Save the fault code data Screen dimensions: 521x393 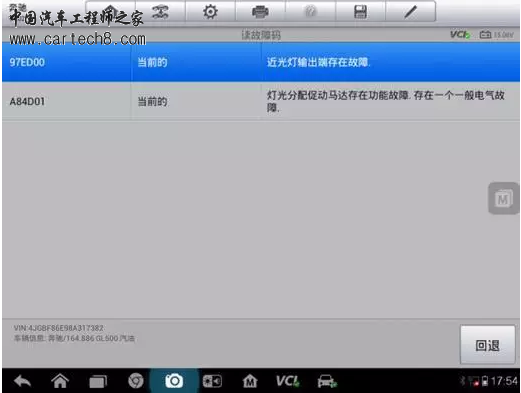(360, 12)
